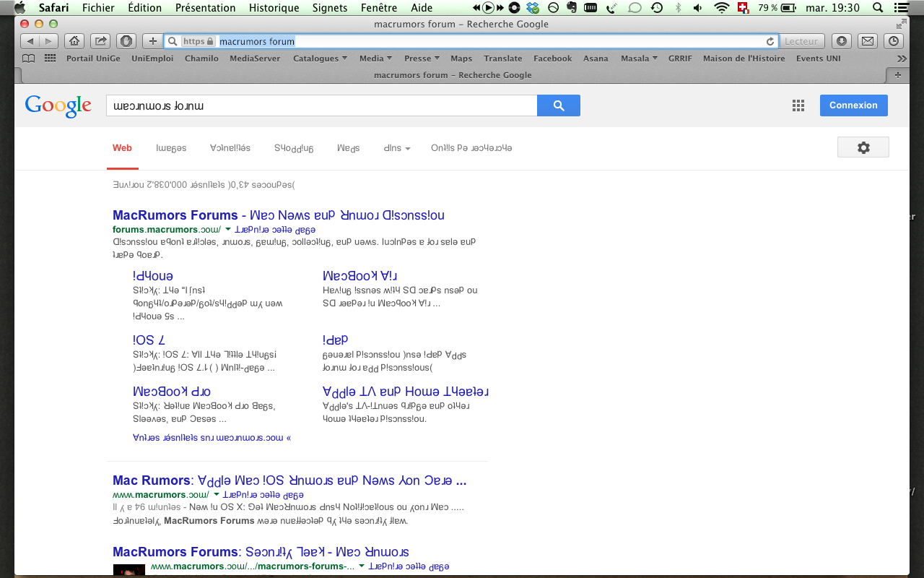Open the clock history toolbar icon
This screenshot has height=578, width=924.
pos(894,41)
